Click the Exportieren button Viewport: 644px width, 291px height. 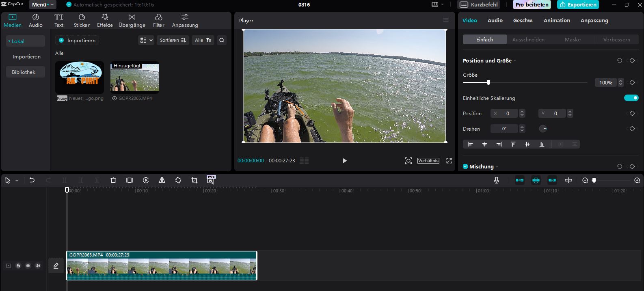578,5
